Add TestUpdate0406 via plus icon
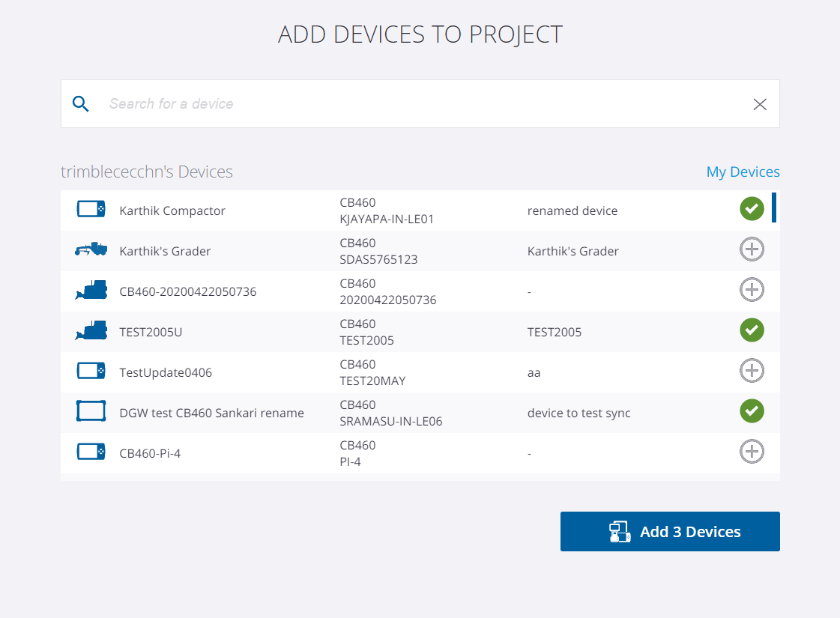This screenshot has width=840, height=618. pos(752,371)
